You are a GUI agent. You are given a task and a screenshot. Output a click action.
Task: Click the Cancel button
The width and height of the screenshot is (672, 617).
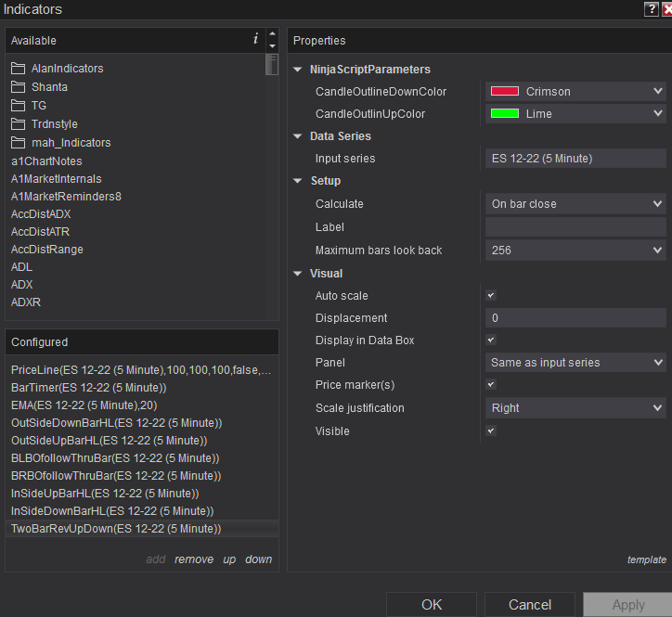pos(530,605)
